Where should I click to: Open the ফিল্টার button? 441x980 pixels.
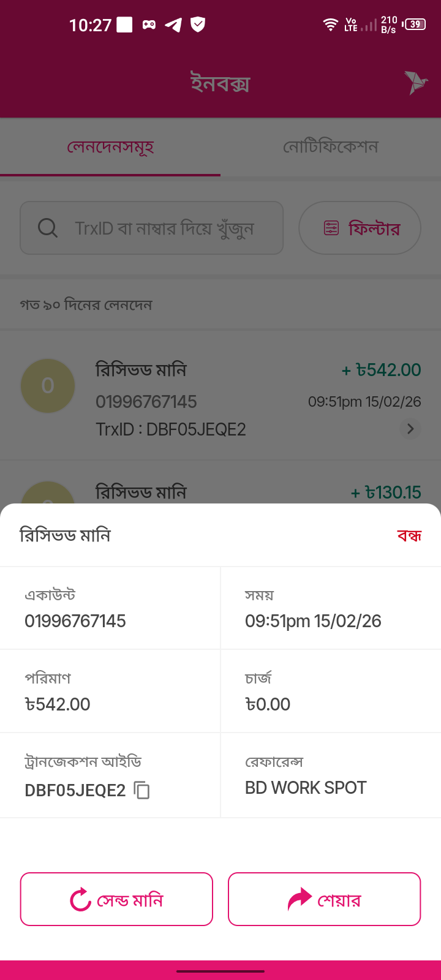pos(360,228)
